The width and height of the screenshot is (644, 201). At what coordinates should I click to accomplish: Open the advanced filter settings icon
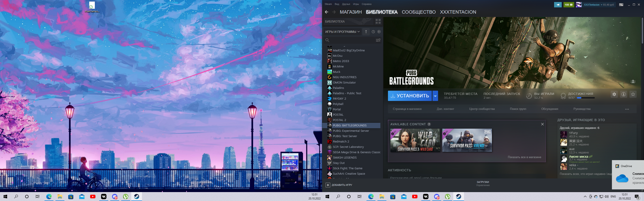(x=378, y=40)
